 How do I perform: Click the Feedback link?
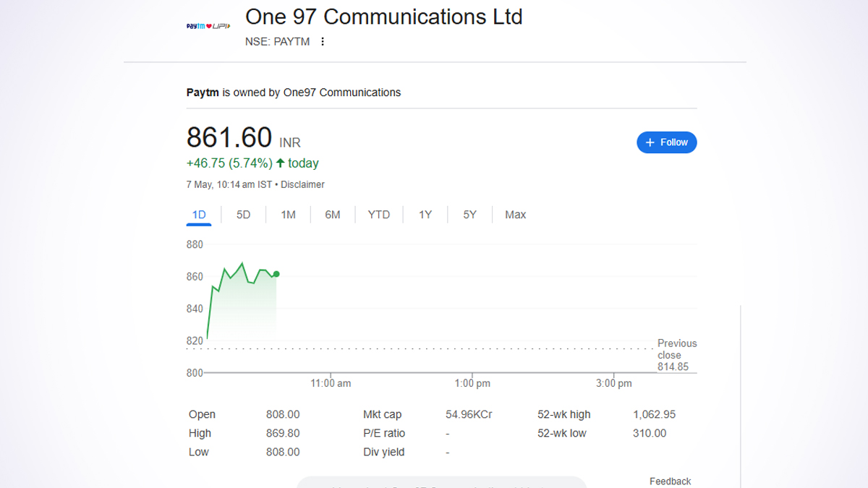point(670,481)
